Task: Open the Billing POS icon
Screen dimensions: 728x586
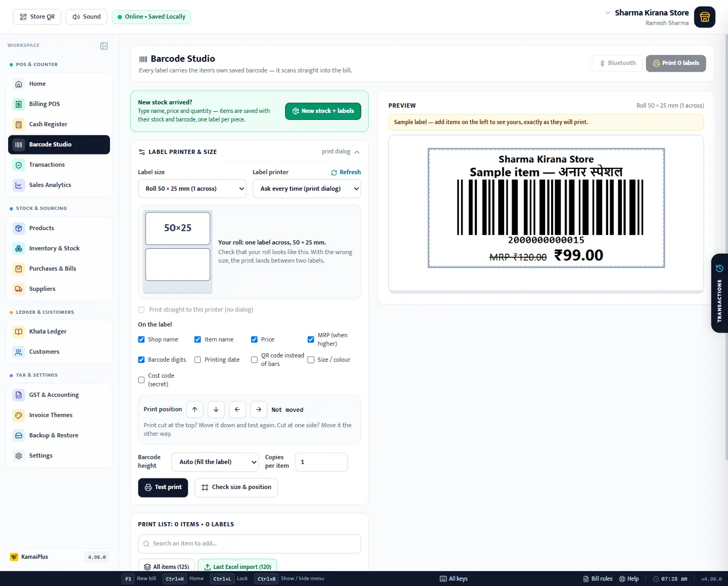Action: pos(19,104)
